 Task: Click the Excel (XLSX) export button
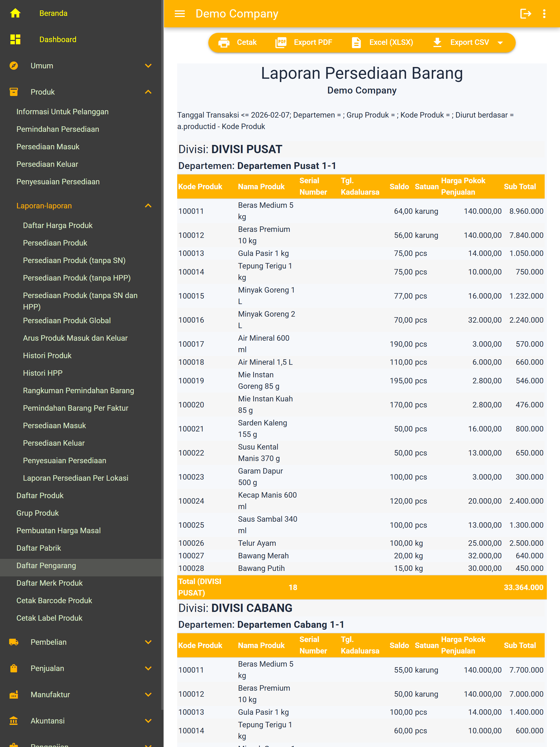tap(382, 43)
